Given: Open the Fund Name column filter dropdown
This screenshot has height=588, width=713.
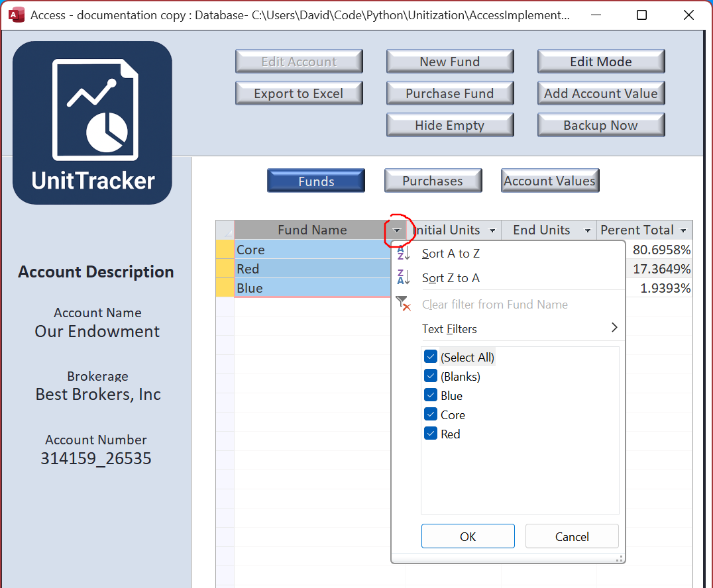Looking at the screenshot, I should click(x=397, y=231).
